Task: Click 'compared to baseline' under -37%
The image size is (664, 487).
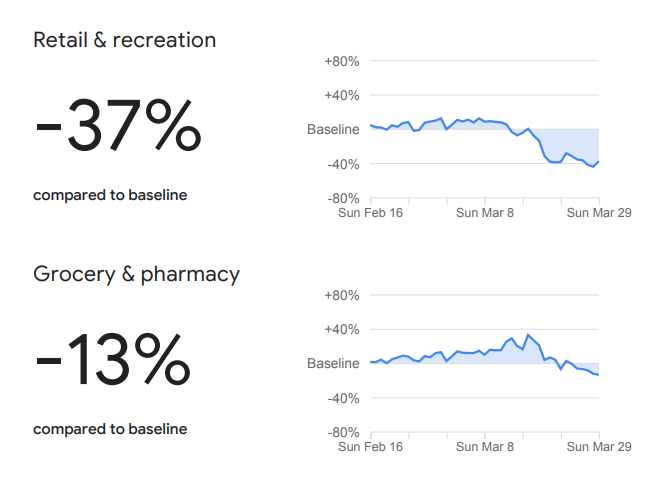Action: pyautogui.click(x=110, y=195)
